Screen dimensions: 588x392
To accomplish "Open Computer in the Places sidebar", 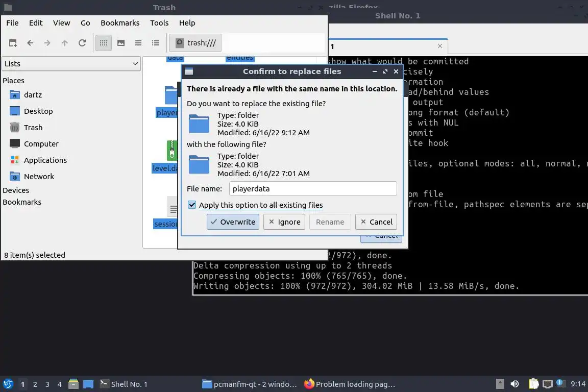I will 34,143.
